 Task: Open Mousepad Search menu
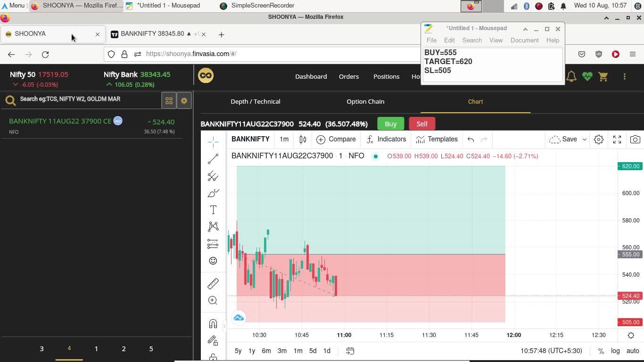472,40
